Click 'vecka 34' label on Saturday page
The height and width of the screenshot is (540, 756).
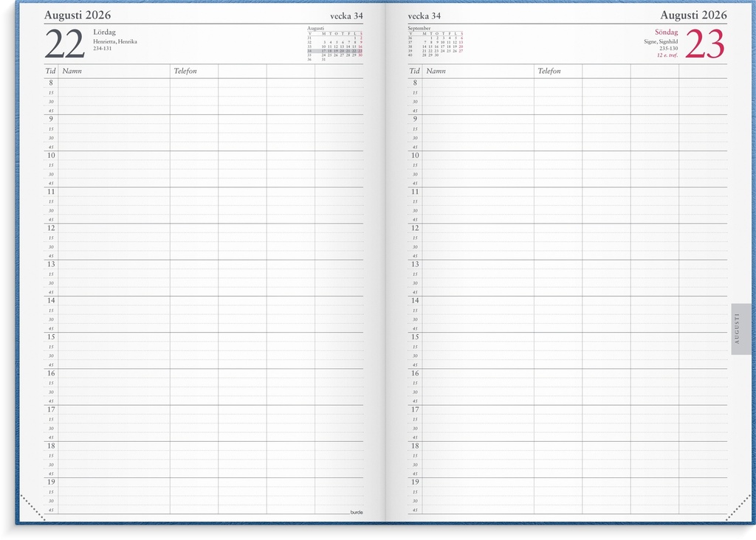347,15
